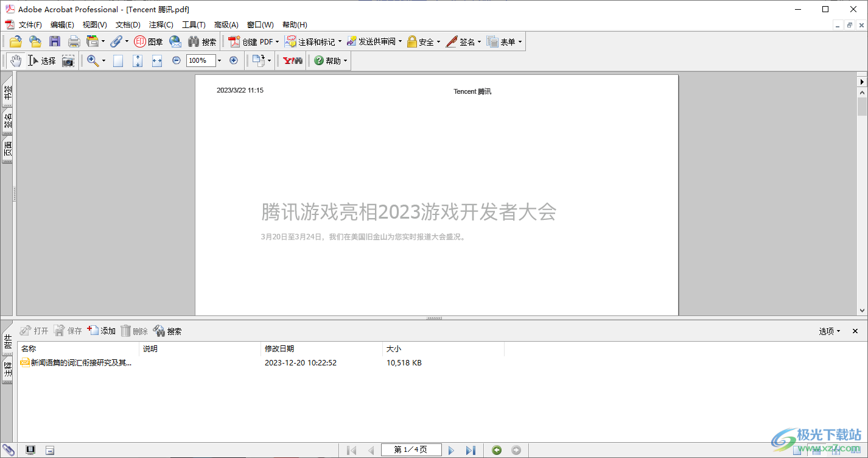Select the Zoom In magnifier tool
This screenshot has width=868, height=458.
[x=93, y=60]
